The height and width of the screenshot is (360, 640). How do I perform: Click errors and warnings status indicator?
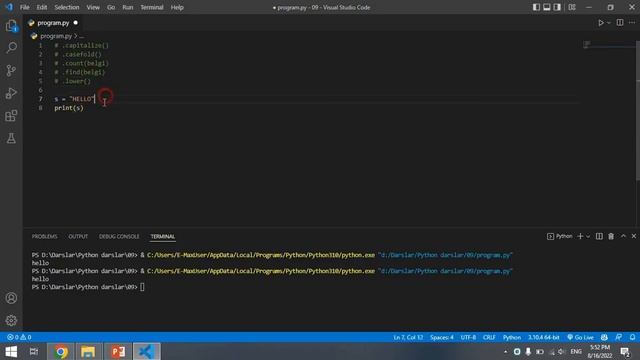(19, 337)
